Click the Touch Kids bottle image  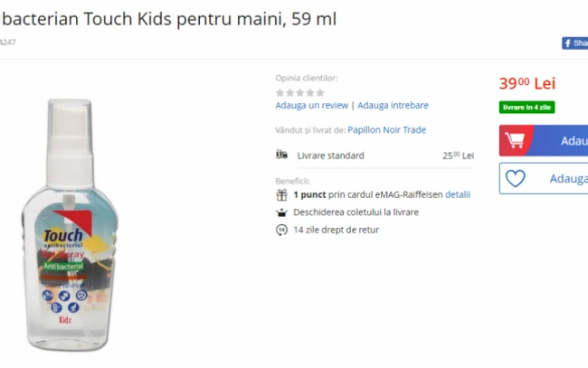click(70, 225)
